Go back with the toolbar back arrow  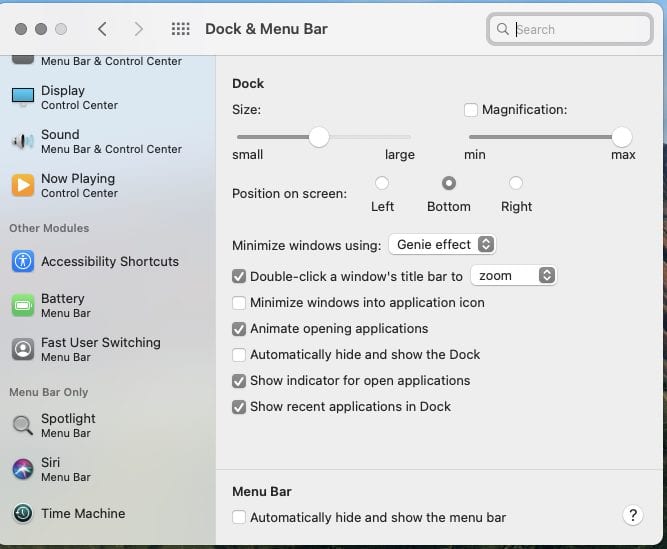[102, 29]
